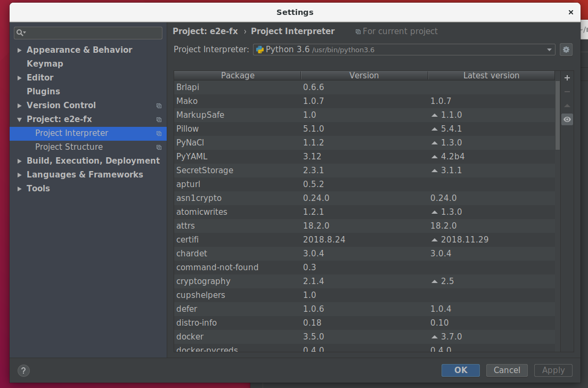Click the package list scrollbar
This screenshot has height=388, width=588.
pyautogui.click(x=557, y=115)
